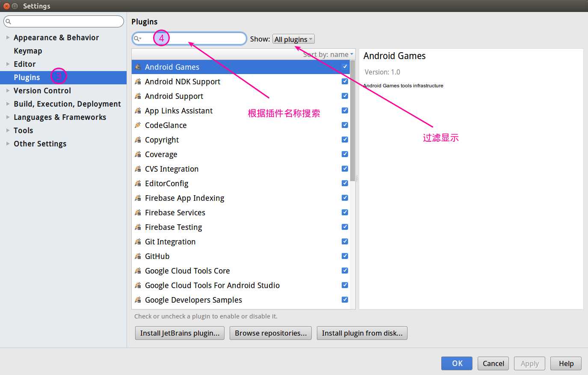Image resolution: width=588 pixels, height=375 pixels.
Task: Open Other Settings category
Action: coord(40,144)
